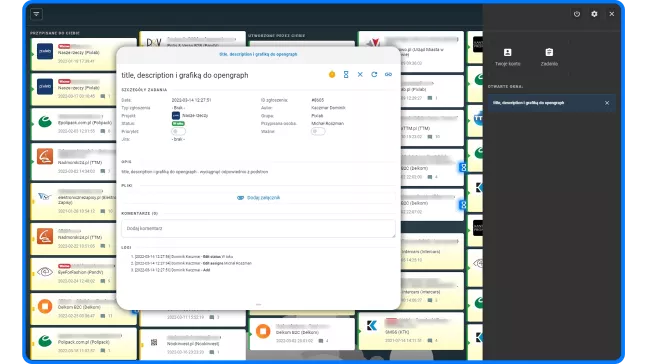Select the dialog tab 'title, description i grafiką do opengraph'
The height and width of the screenshot is (364, 647).
tap(258, 54)
